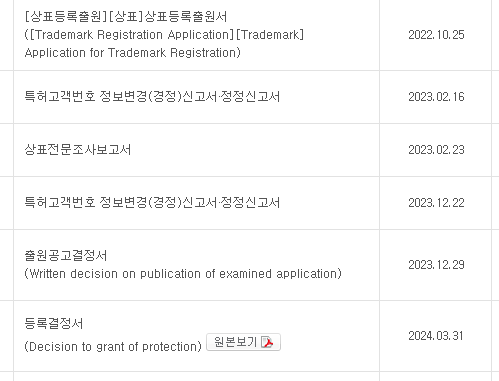Screen dimensions: 499x381
Task: Click the date 2022.10.25
Action: (436, 35)
